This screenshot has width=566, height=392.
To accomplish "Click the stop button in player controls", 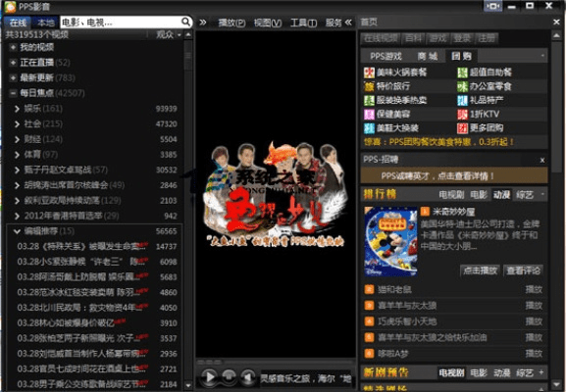I will (x=229, y=376).
